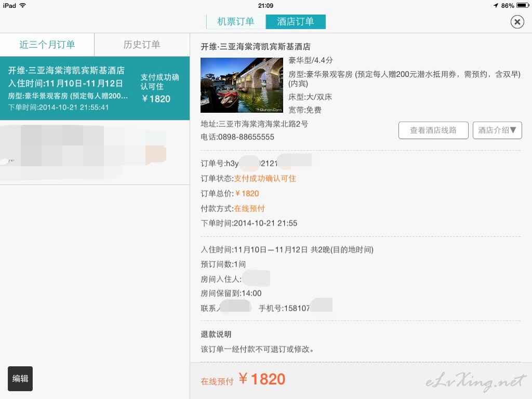Image resolution: width=532 pixels, height=399 pixels.
Task: Click the ¥1820 price on the order card
Action: point(156,99)
